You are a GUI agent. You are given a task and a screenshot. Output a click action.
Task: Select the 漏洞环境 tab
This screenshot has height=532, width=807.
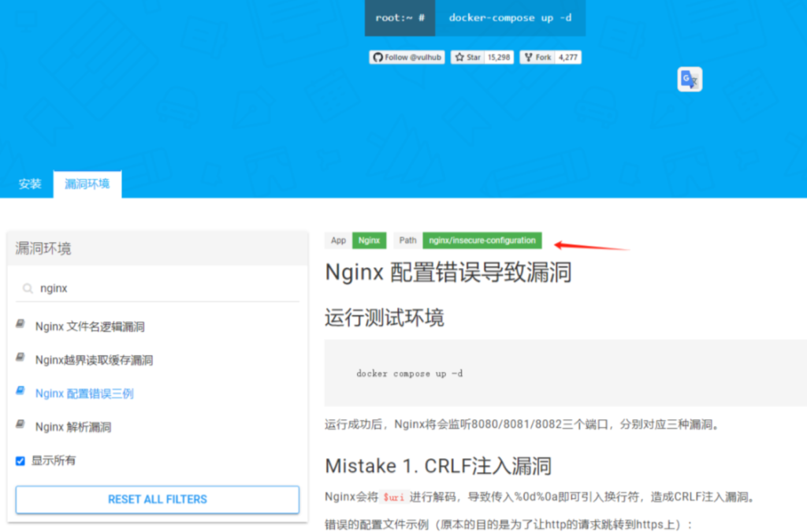(x=87, y=184)
